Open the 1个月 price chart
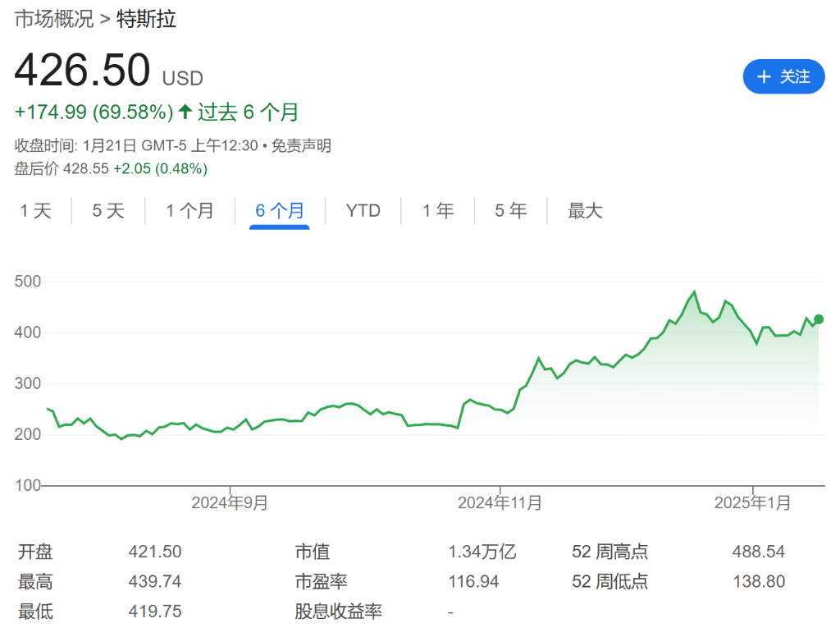Image resolution: width=840 pixels, height=637 pixels. point(190,211)
